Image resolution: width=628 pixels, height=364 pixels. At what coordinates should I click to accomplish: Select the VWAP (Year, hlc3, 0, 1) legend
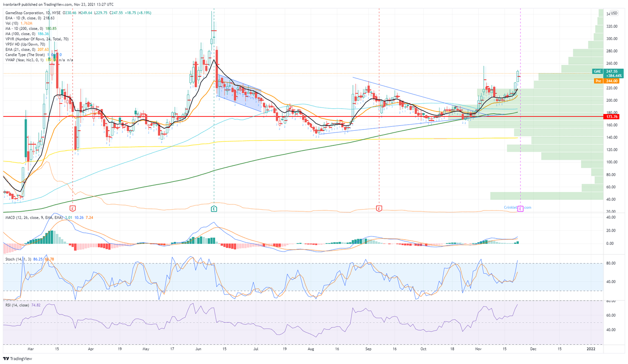39,60
